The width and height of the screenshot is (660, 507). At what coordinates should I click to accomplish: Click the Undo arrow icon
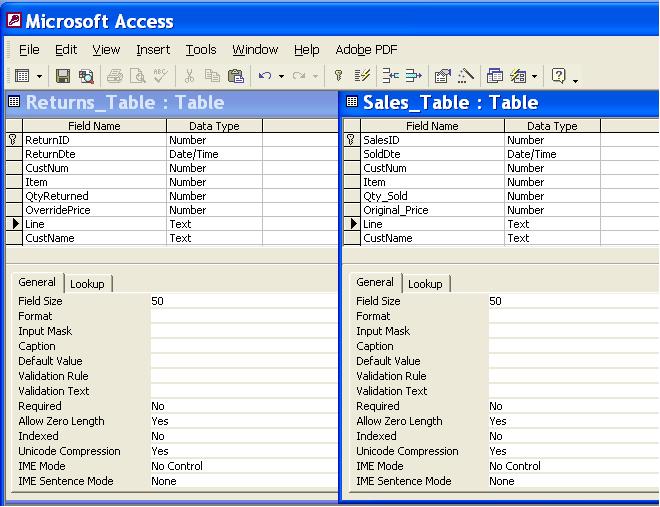coord(265,76)
